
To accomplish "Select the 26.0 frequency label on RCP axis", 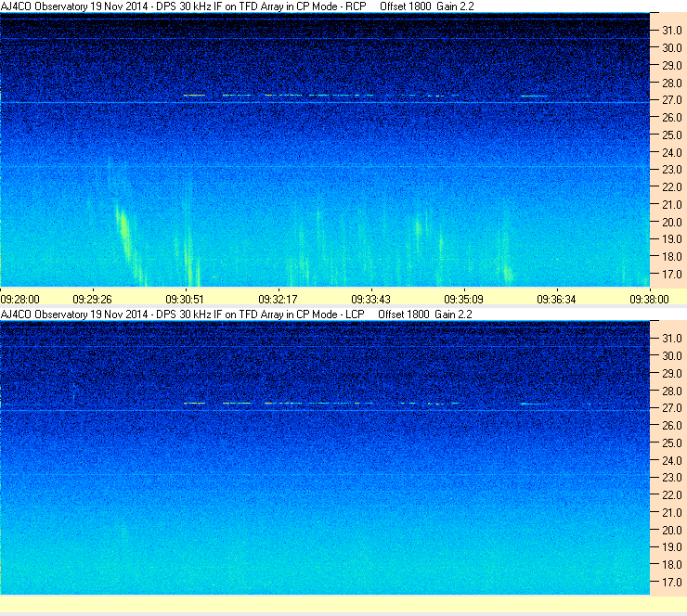I will [x=671, y=118].
